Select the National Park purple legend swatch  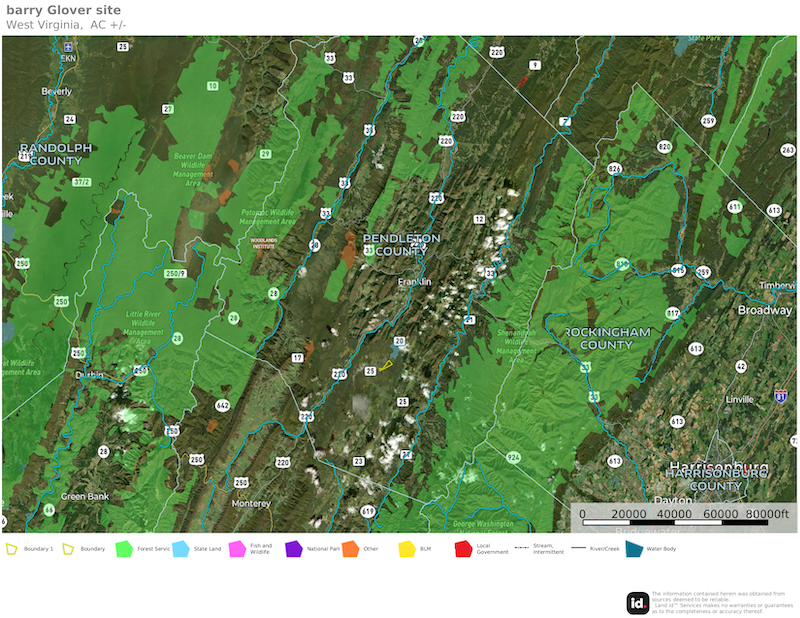pos(293,548)
